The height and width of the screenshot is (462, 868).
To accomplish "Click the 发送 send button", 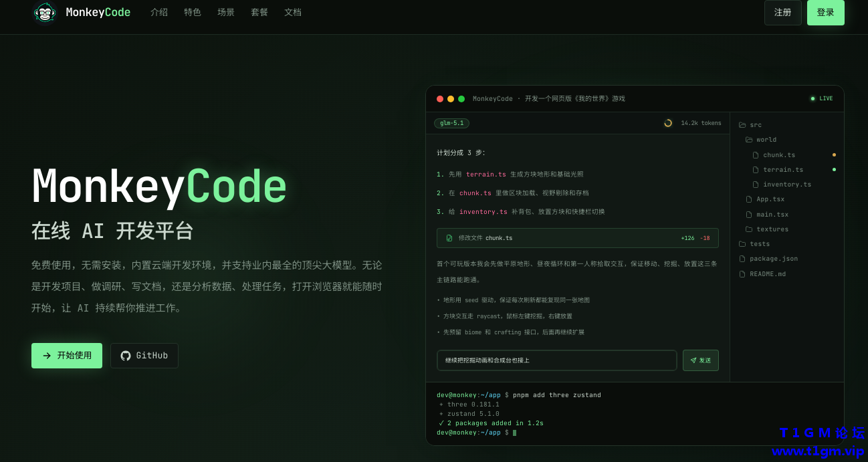I will (x=701, y=360).
